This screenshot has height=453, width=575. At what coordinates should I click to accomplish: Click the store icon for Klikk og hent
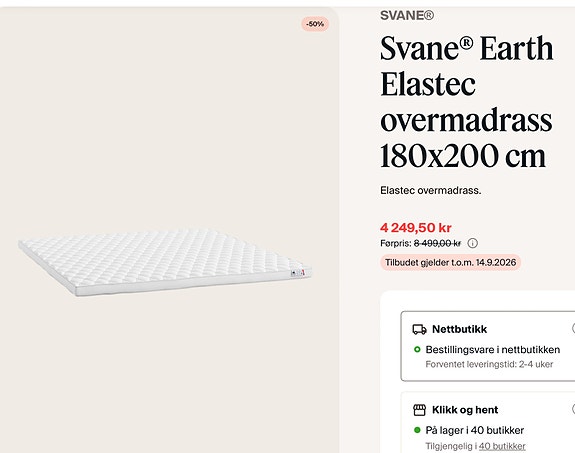pos(419,410)
